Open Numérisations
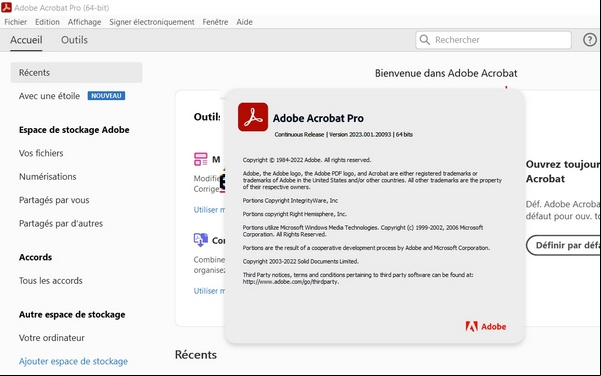Image resolution: width=601 pixels, height=376 pixels. tap(48, 177)
